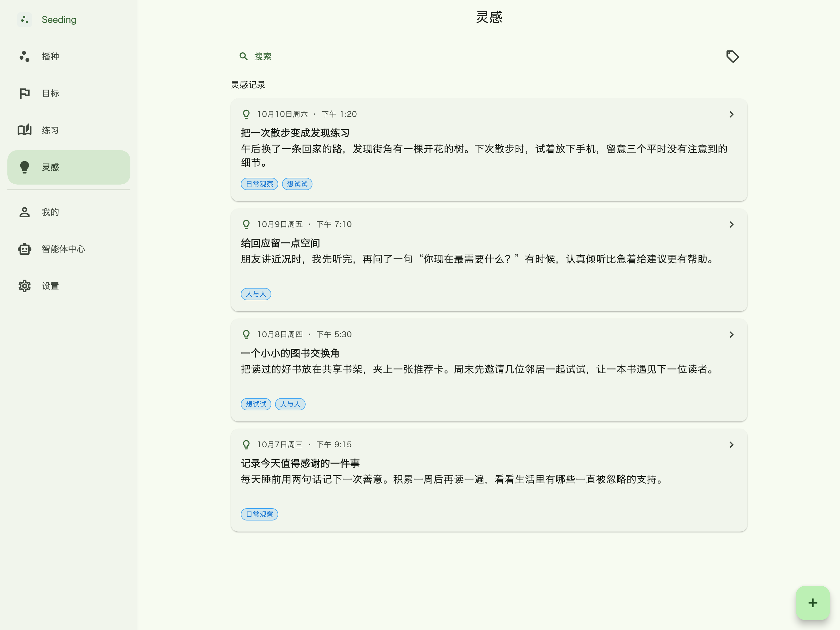Click the 人与人 tag on 10月8日 card

pyautogui.click(x=290, y=404)
